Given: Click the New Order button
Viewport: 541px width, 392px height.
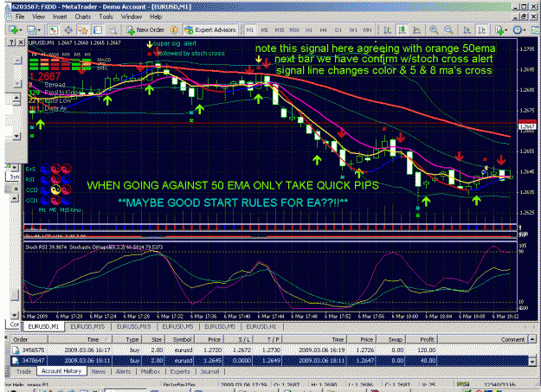Looking at the screenshot, I should pos(145,30).
